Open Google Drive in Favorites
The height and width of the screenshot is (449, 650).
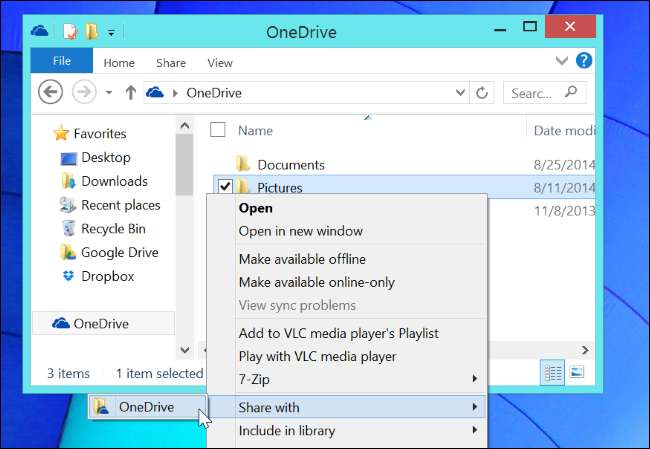120,252
